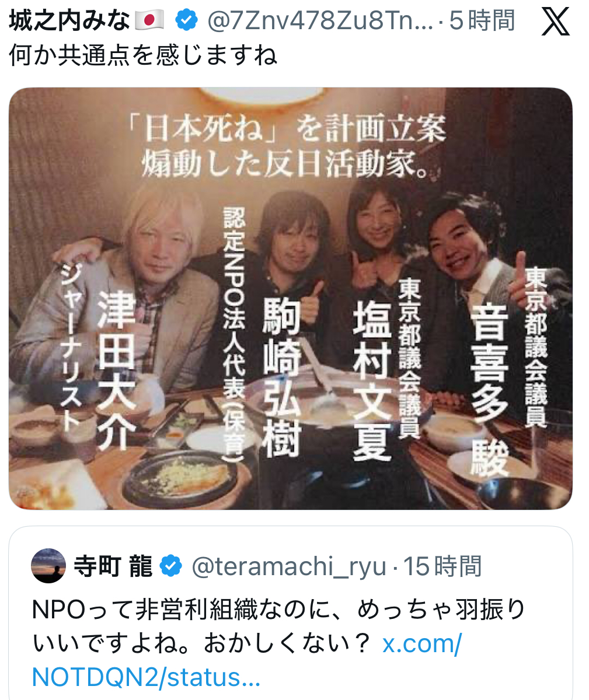Image resolution: width=589 pixels, height=700 pixels.
Task: Click the blue verified badge beside 城之内みな
Action: [186, 22]
